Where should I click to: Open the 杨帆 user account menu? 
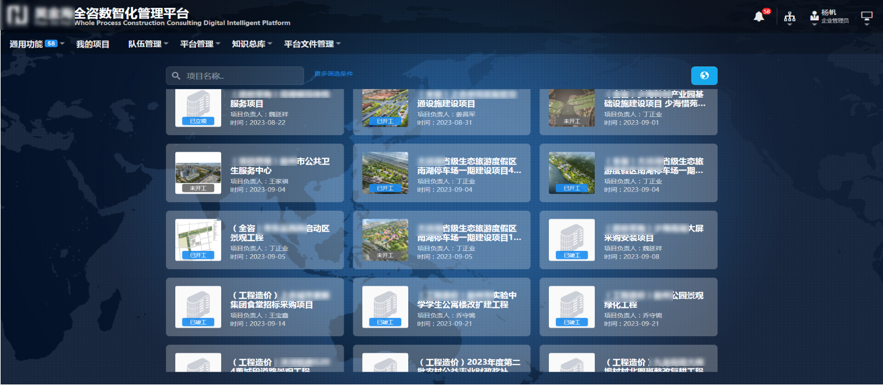(x=829, y=16)
